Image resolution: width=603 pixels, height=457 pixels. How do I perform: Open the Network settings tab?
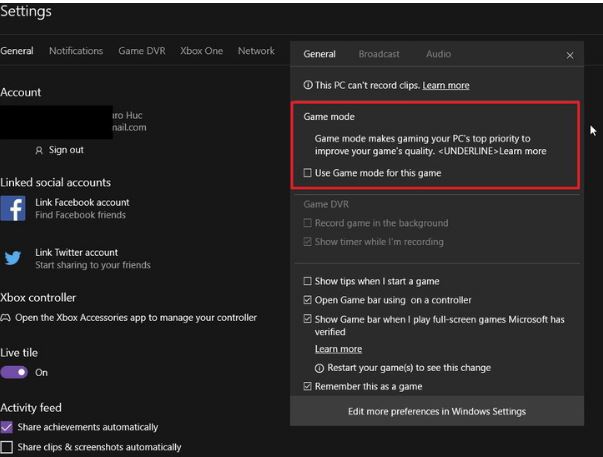pos(256,51)
